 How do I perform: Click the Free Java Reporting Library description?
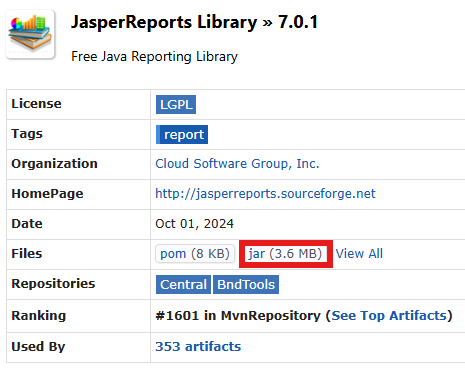click(154, 57)
